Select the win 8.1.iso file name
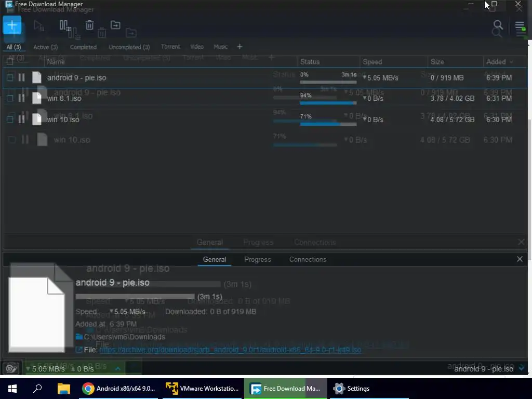 64,98
